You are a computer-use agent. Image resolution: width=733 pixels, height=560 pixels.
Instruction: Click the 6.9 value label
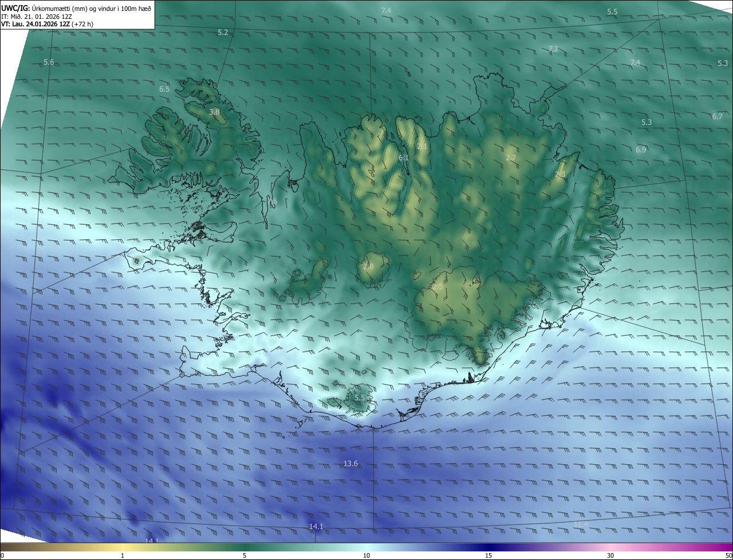tap(641, 150)
